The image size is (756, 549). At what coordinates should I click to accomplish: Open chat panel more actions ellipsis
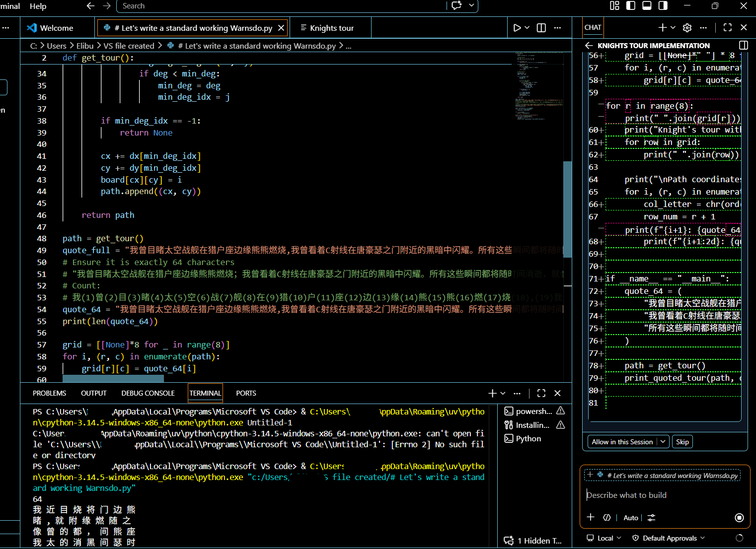pyautogui.click(x=703, y=28)
